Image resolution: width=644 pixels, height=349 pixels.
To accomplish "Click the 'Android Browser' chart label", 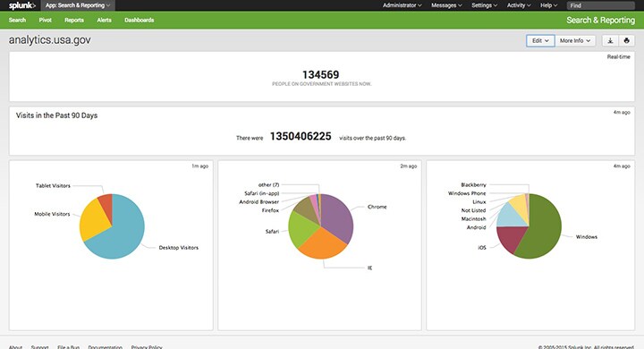I will click(x=259, y=202).
